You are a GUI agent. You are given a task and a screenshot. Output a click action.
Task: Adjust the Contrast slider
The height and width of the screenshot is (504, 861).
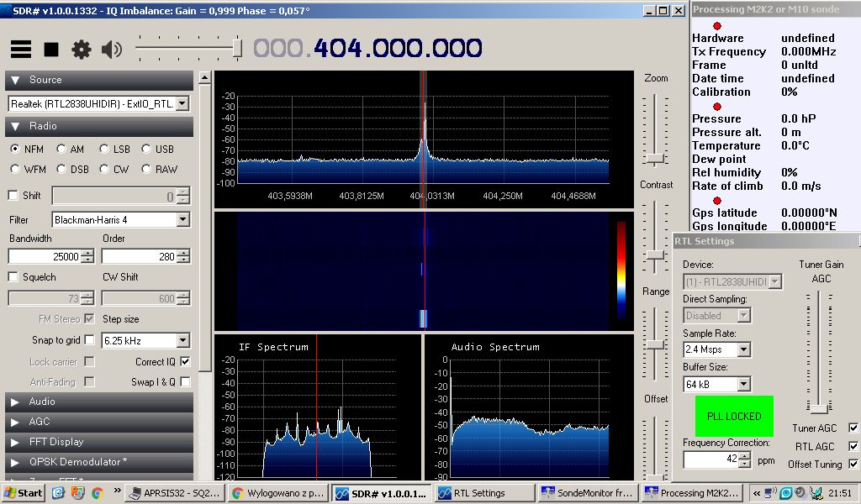654,255
